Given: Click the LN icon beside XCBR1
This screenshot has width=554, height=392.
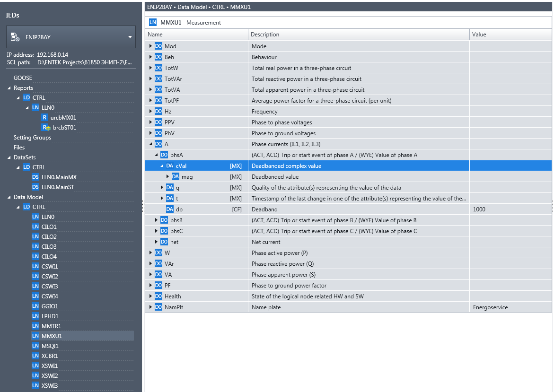Looking at the screenshot, I should point(35,356).
